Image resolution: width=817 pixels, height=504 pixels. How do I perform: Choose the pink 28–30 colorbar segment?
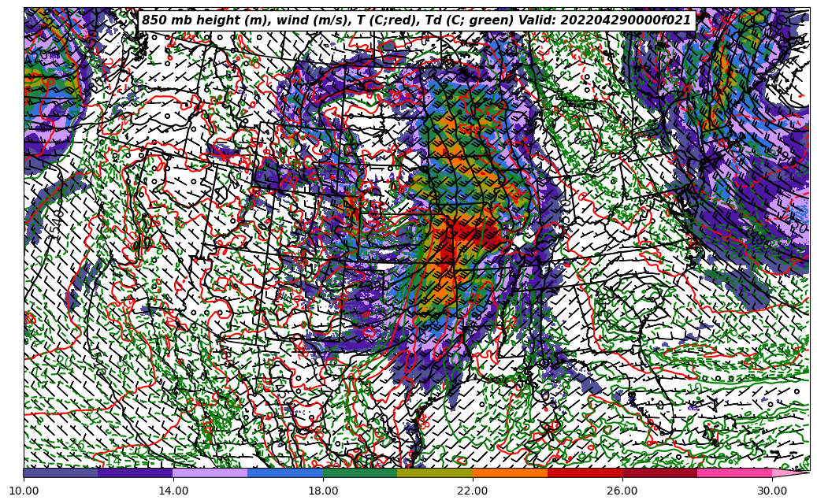[734, 472]
